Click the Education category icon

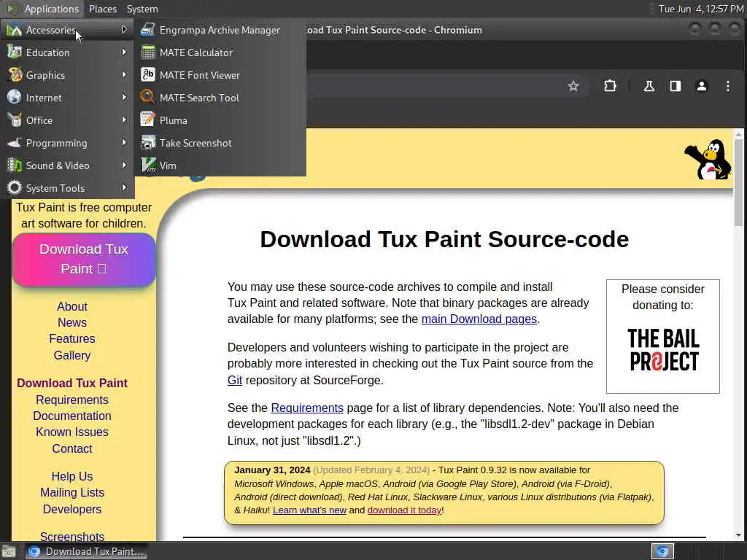tap(15, 52)
